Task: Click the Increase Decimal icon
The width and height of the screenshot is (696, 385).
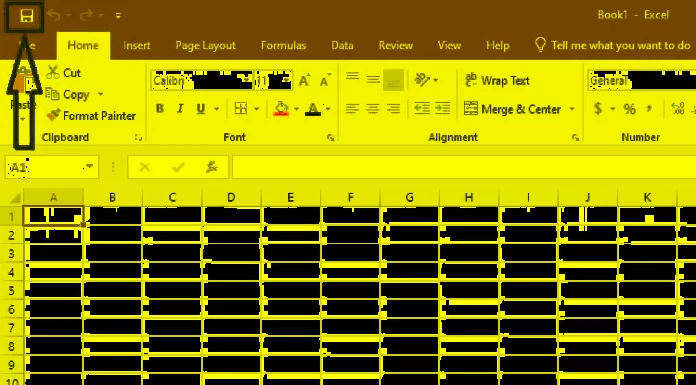Action: [678, 109]
